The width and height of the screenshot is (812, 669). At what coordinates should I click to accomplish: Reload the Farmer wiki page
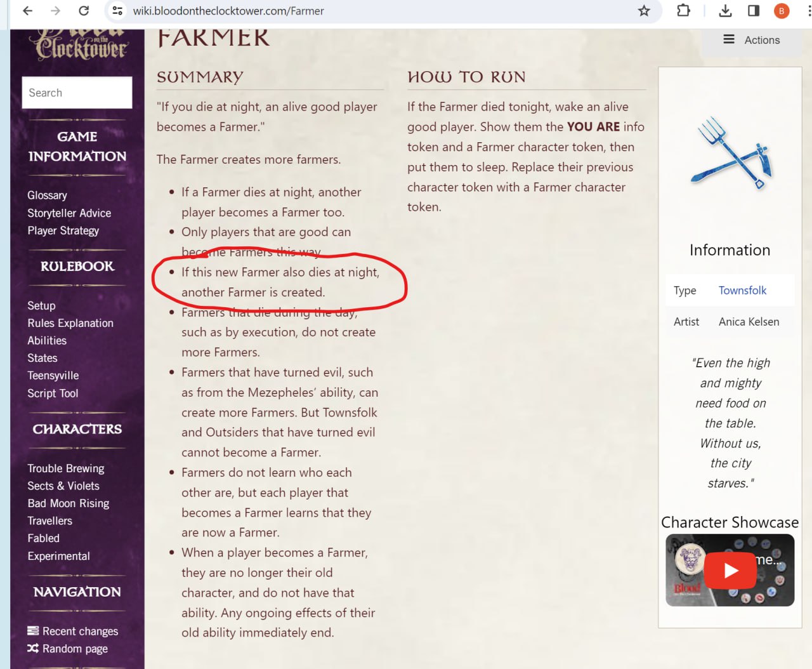(84, 11)
